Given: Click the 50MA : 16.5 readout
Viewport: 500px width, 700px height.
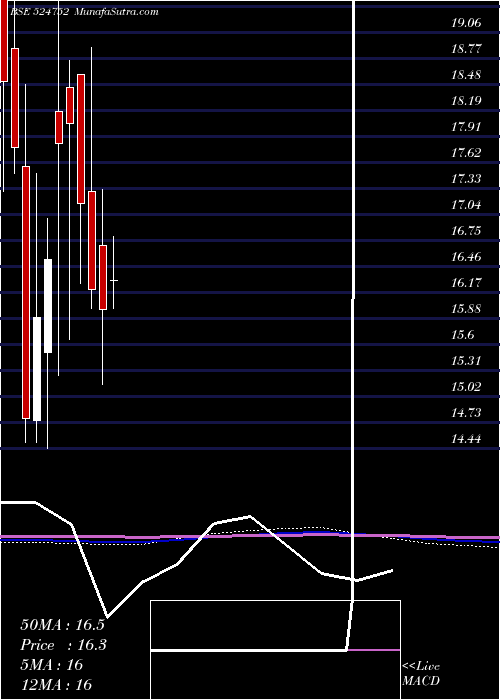Looking at the screenshot, I should pos(62,625).
